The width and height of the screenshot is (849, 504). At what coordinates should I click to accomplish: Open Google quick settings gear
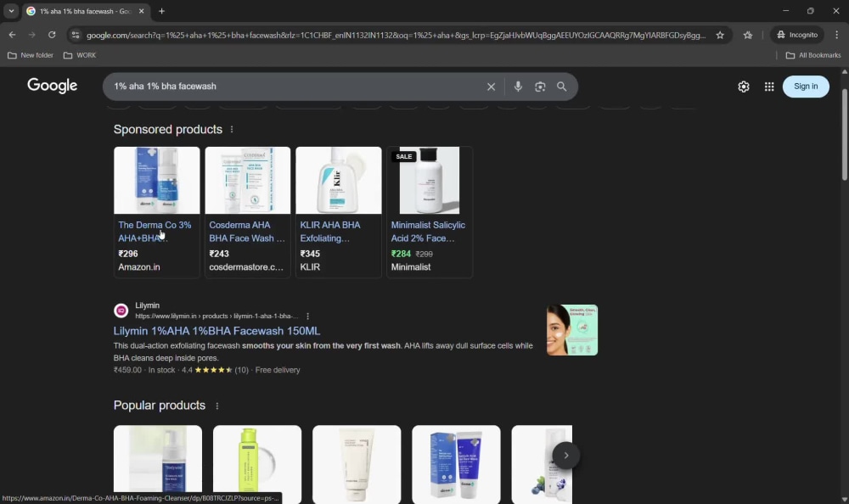click(744, 87)
